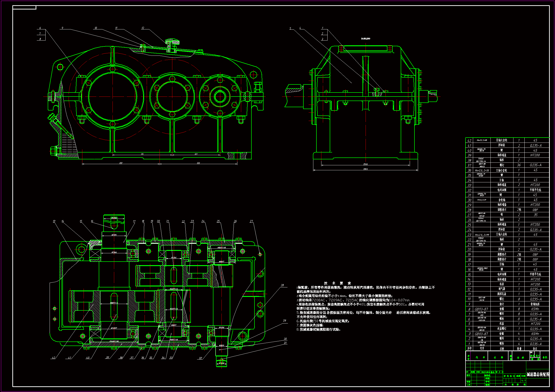Viewport: 555px width, 392px height.
Task: Select row 37 quantity 36 cell
Action: pos(519,165)
